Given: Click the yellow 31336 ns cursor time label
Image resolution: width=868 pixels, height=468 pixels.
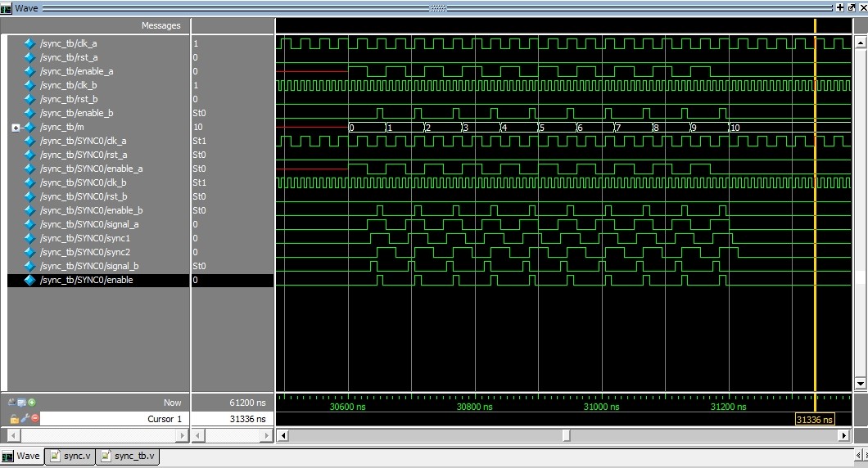Looking at the screenshot, I should (x=814, y=420).
